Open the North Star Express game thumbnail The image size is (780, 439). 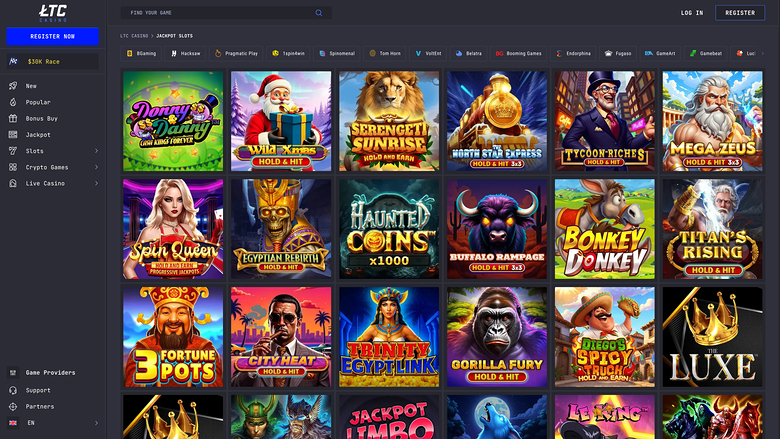point(497,121)
